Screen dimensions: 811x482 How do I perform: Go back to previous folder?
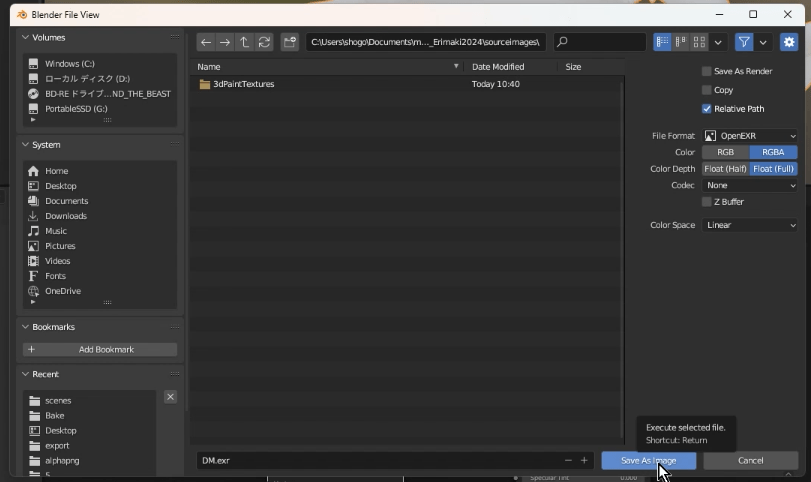click(205, 42)
